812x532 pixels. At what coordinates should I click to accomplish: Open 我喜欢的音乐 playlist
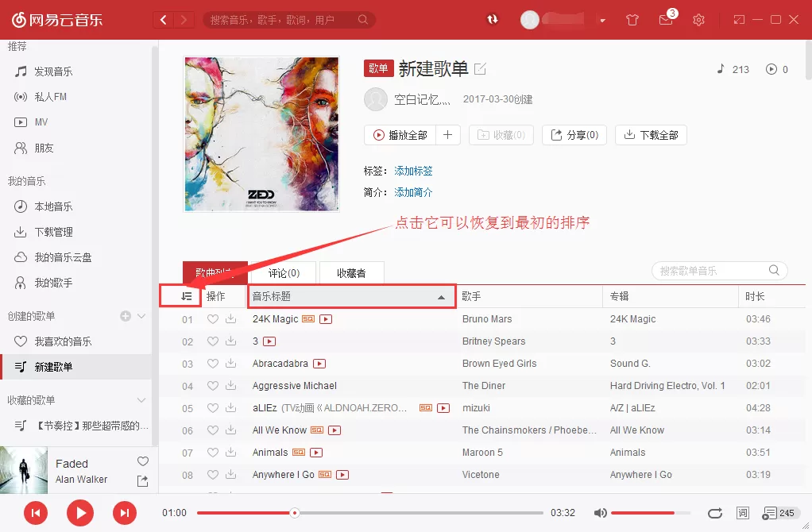[64, 341]
